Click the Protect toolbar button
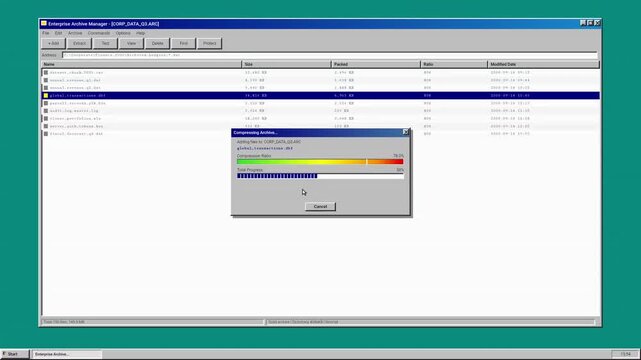The width and height of the screenshot is (641, 360). coord(210,43)
